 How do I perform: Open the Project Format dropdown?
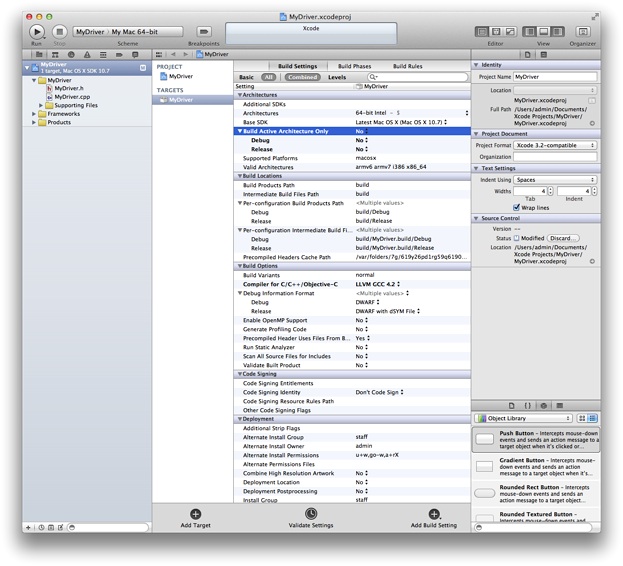point(555,145)
